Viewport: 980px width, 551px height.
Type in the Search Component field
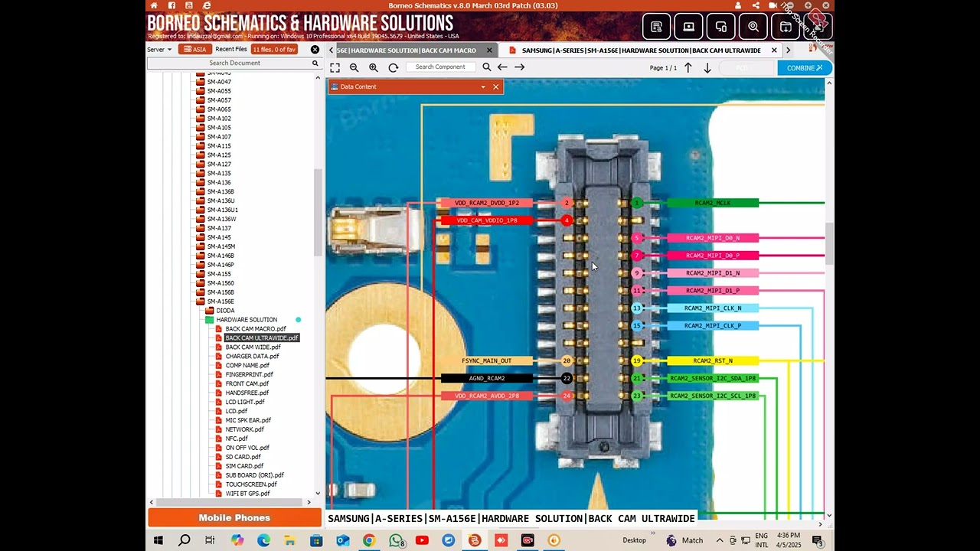click(x=440, y=67)
